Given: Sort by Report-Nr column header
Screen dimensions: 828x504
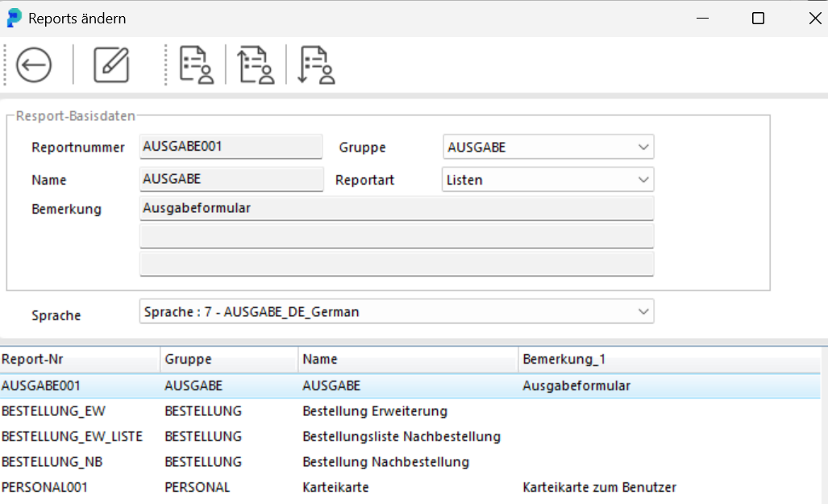Looking at the screenshot, I should pyautogui.click(x=79, y=359).
